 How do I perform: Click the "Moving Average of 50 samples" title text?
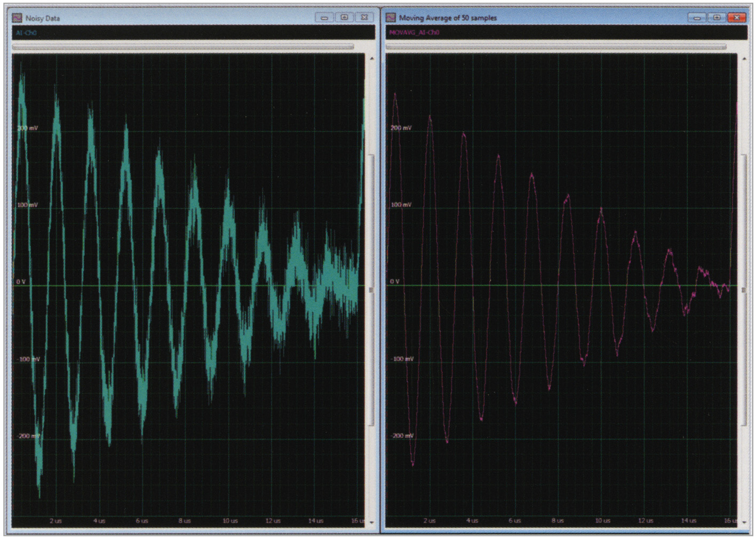448,18
